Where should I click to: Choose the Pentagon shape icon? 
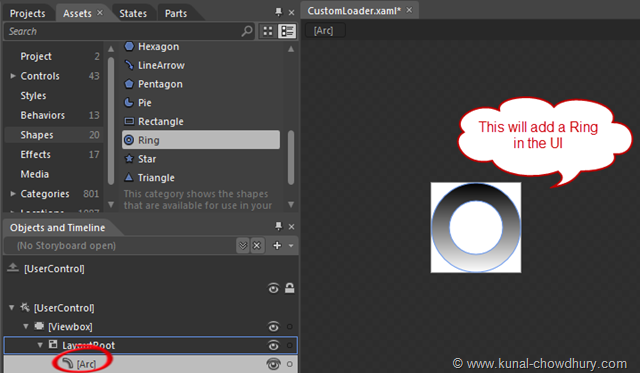tap(129, 84)
